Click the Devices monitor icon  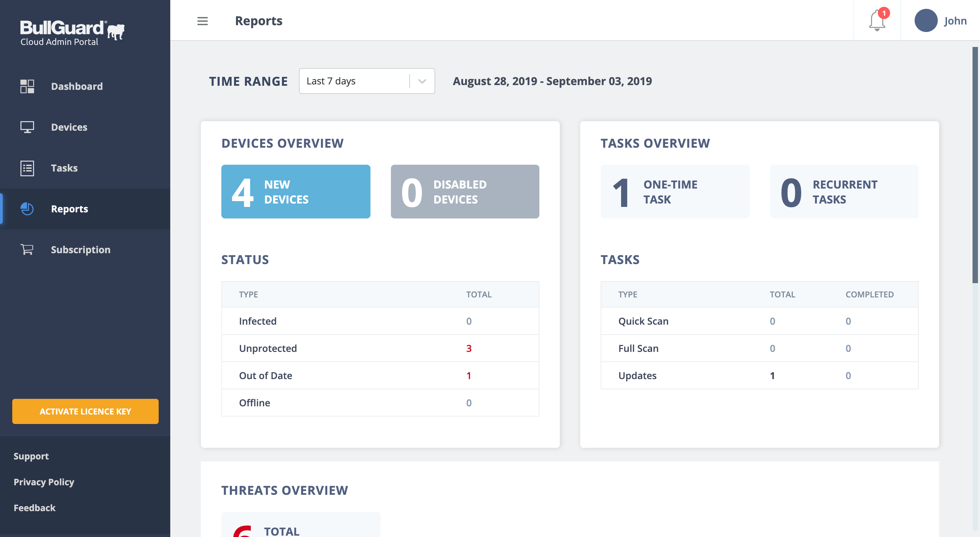click(27, 127)
